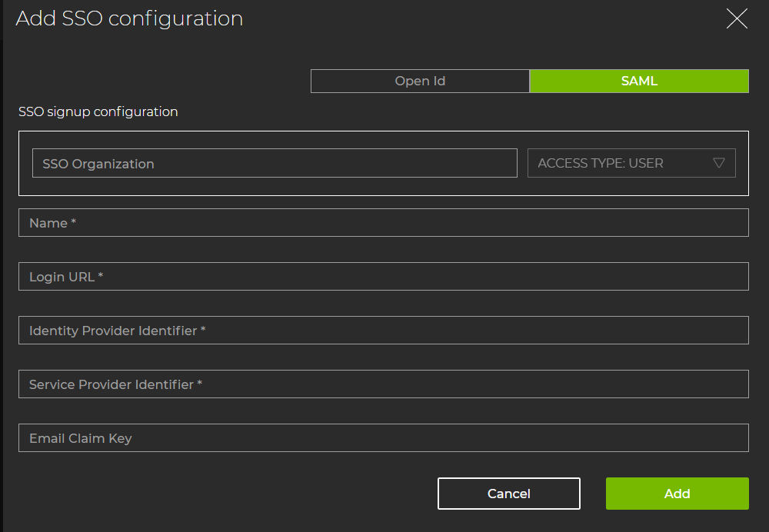Select the Identity Provider Identifier field

click(383, 330)
